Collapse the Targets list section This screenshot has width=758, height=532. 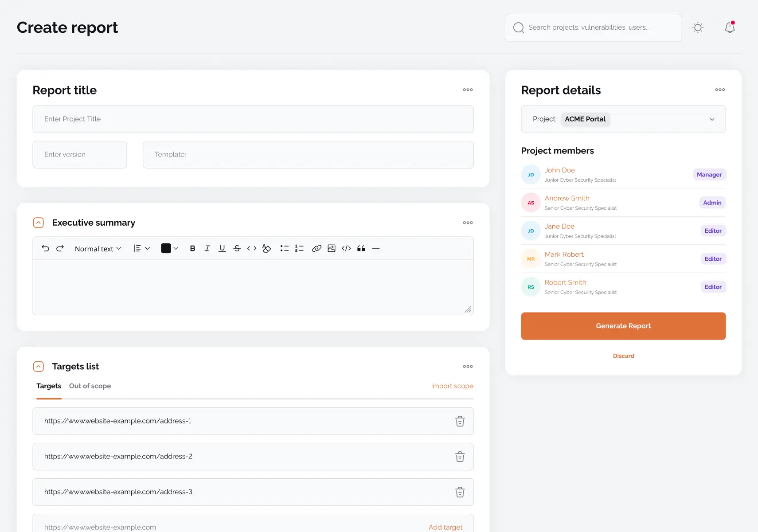coord(39,366)
